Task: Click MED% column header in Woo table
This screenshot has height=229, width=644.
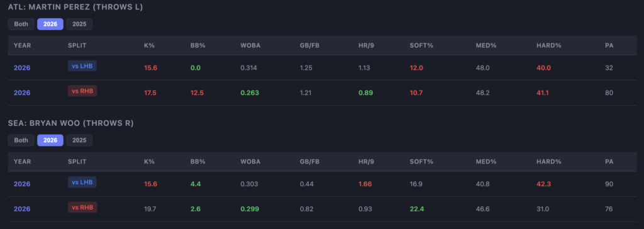Action: [x=486, y=162]
